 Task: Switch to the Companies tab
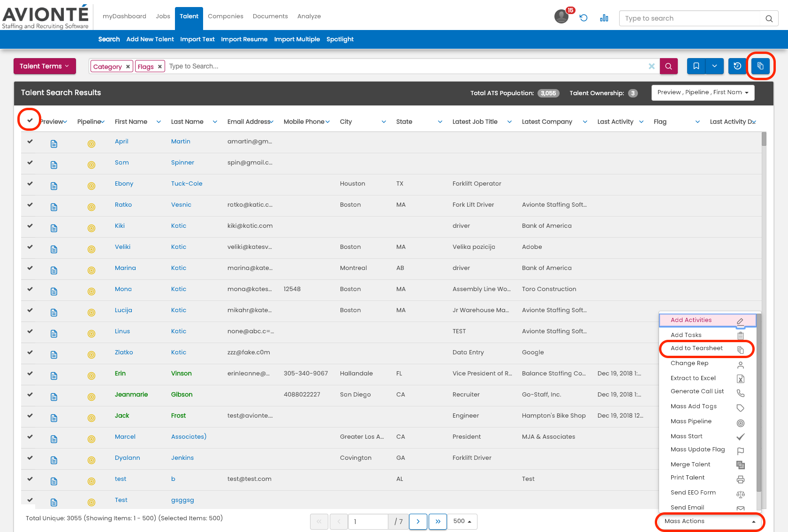point(226,16)
